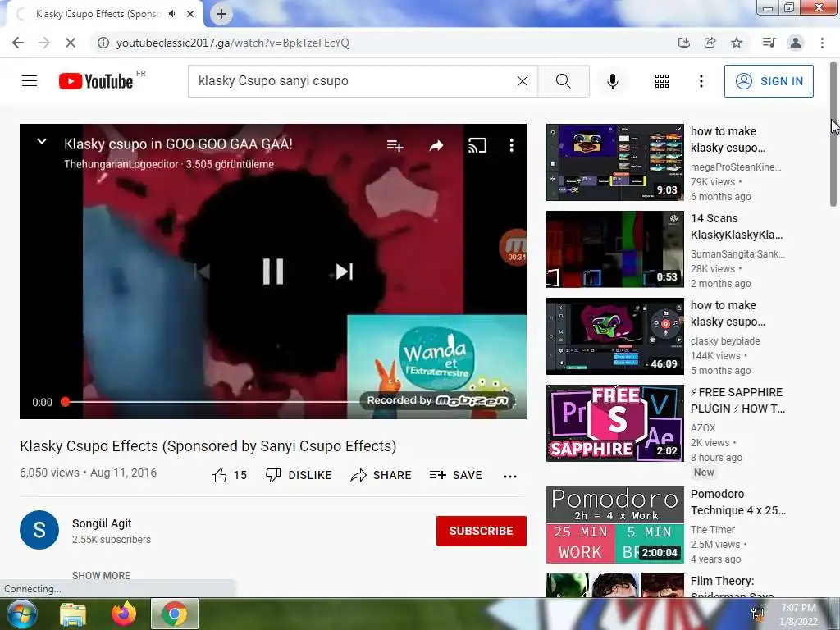The width and height of the screenshot is (840, 630).
Task: Open the 46:09 klasky csupo tutorial thumbnail
Action: [615, 336]
